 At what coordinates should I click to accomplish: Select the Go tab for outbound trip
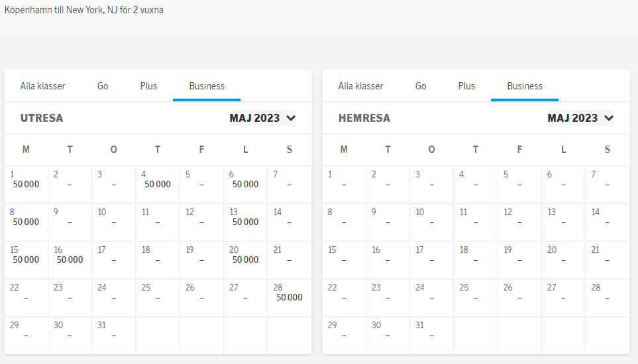(x=103, y=86)
